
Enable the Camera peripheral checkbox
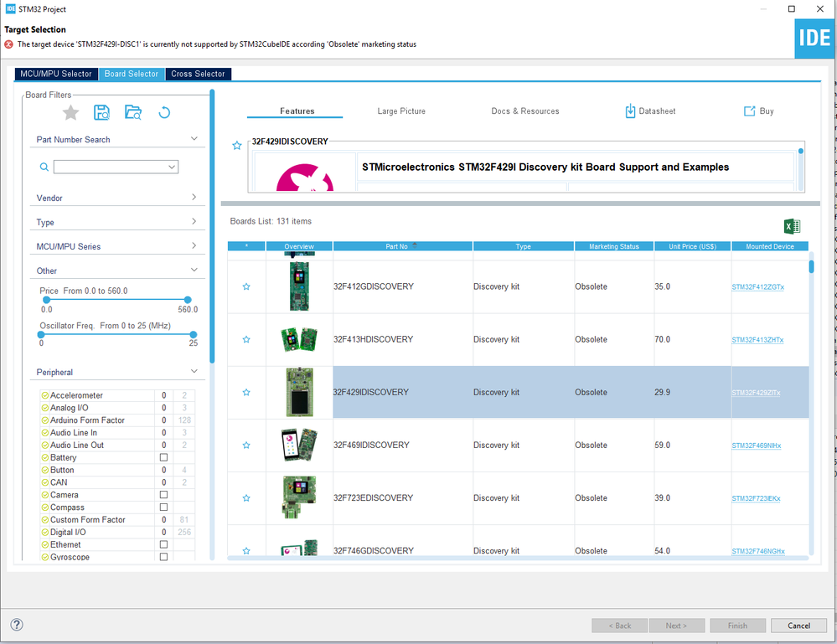pos(164,495)
